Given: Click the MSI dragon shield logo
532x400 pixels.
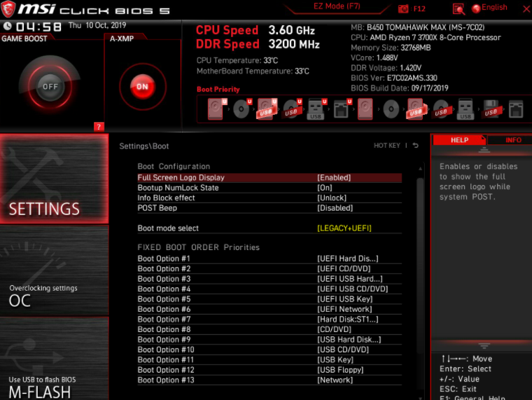Looking at the screenshot, I should click(x=8, y=9).
